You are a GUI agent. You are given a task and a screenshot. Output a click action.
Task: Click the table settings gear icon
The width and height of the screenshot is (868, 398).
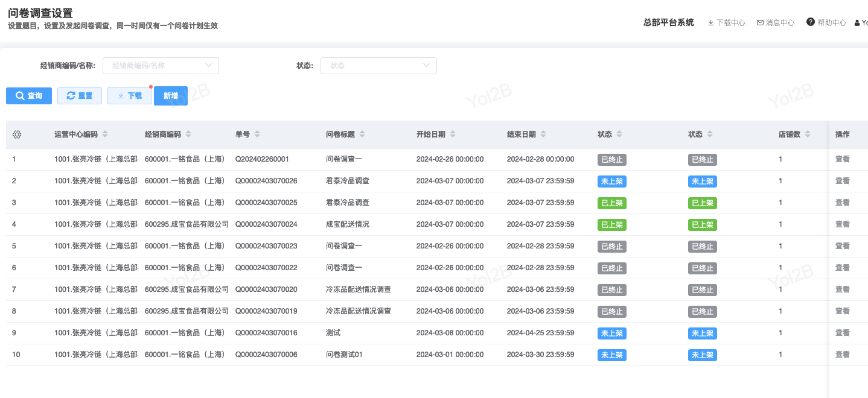pyautogui.click(x=17, y=134)
